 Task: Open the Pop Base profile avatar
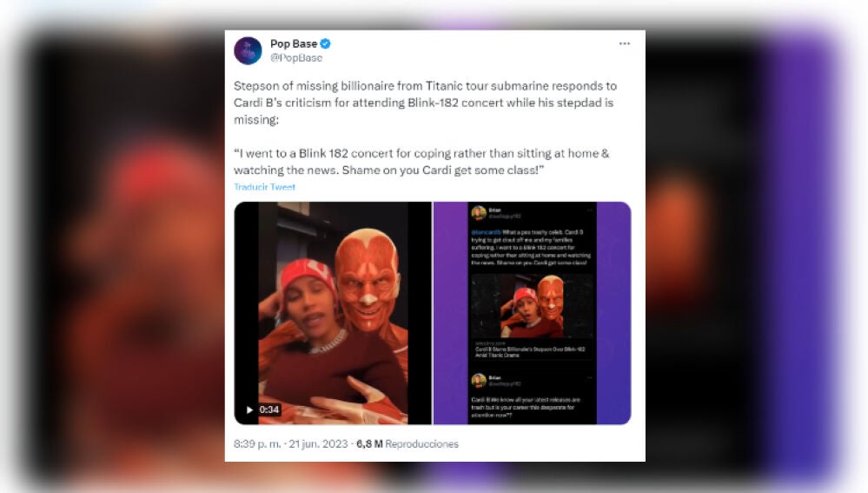[248, 51]
